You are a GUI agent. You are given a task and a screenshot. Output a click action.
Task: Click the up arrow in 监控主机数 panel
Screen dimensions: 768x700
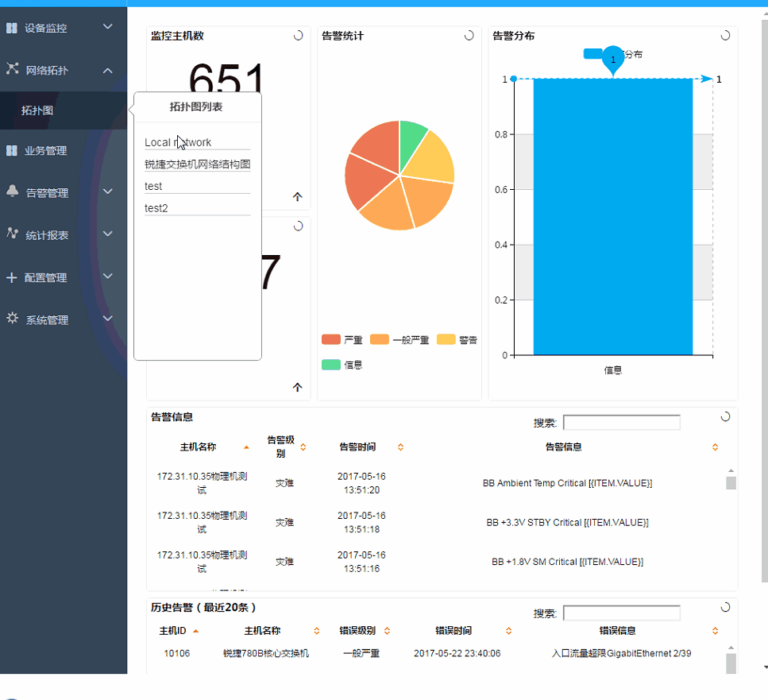point(297,197)
